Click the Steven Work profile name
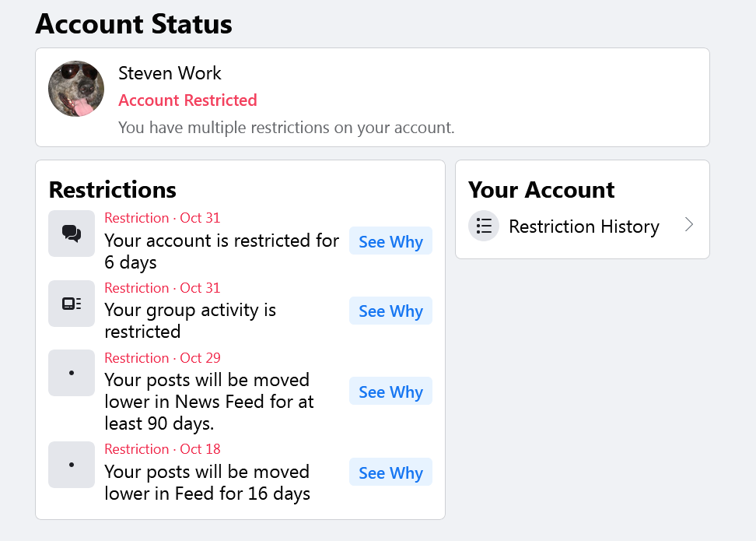This screenshot has width=756, height=541. click(x=170, y=73)
